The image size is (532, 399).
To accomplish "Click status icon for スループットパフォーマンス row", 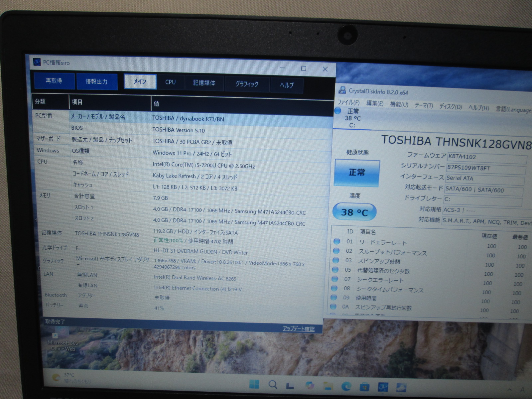I will coord(336,250).
